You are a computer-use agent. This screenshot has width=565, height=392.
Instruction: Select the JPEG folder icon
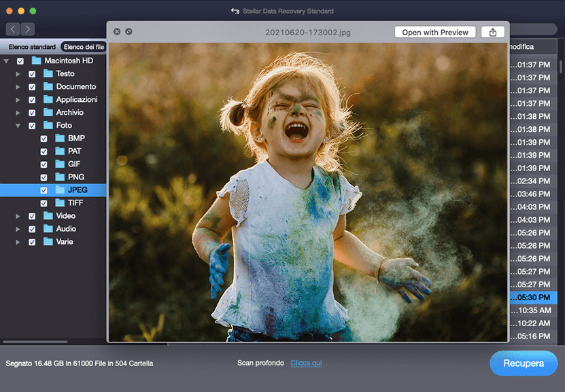coord(61,190)
